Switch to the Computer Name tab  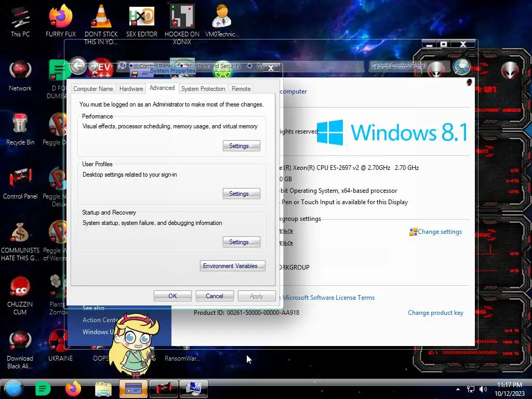[x=93, y=88]
